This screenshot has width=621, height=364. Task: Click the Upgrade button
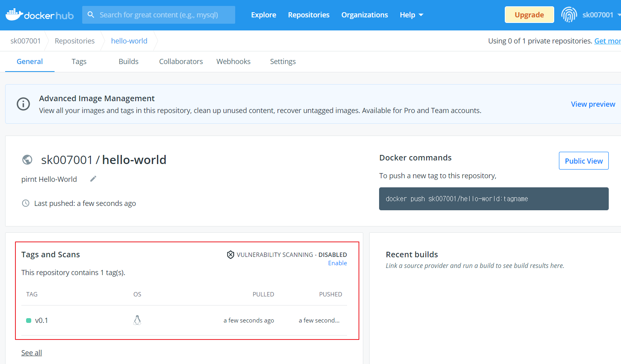[529, 15]
